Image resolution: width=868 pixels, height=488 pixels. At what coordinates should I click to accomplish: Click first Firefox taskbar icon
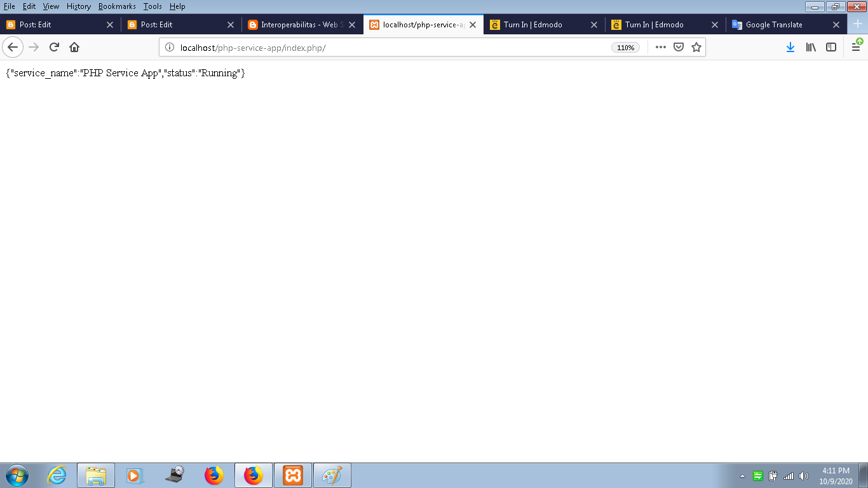point(214,475)
